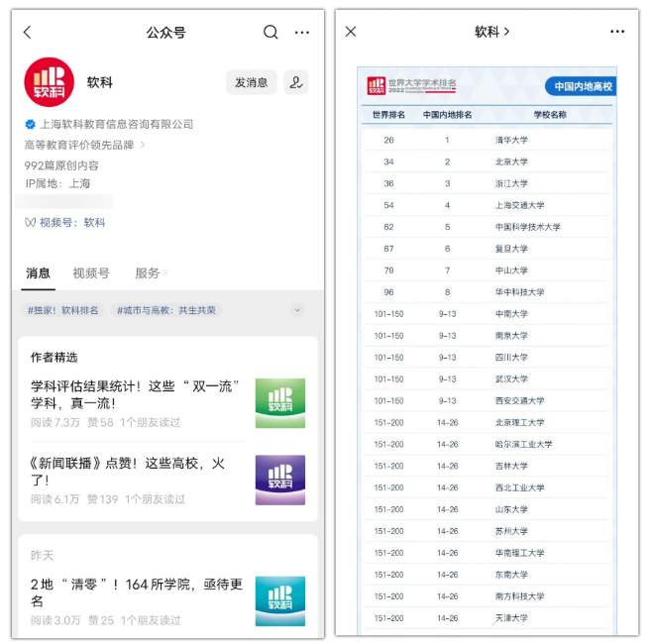Click the 发消息 button
The image size is (653, 644).
(x=252, y=82)
